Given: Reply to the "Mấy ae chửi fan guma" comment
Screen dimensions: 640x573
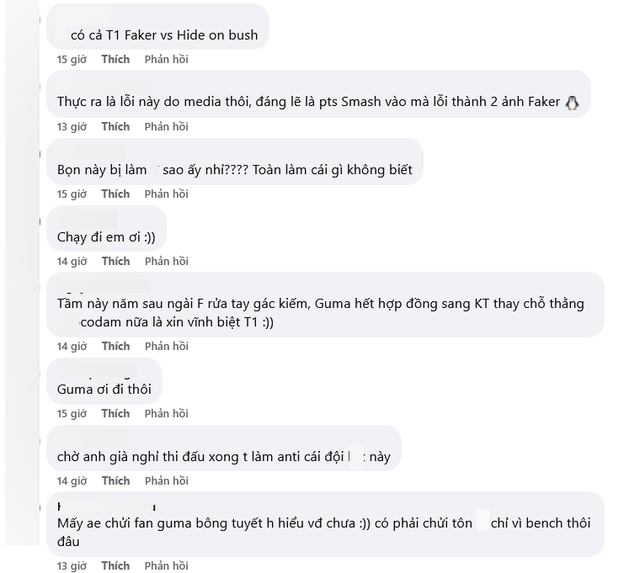Looking at the screenshot, I should (x=166, y=566).
